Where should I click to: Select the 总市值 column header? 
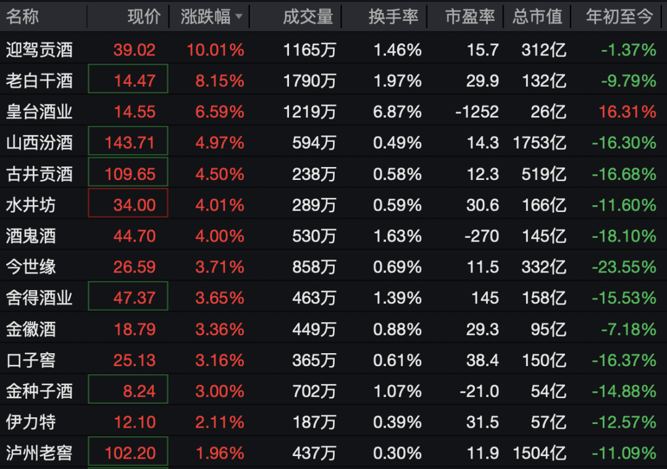538,17
